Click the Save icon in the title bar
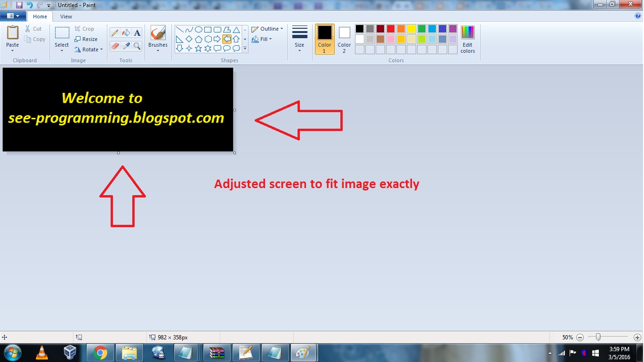This screenshot has width=644, height=362. [x=19, y=5]
